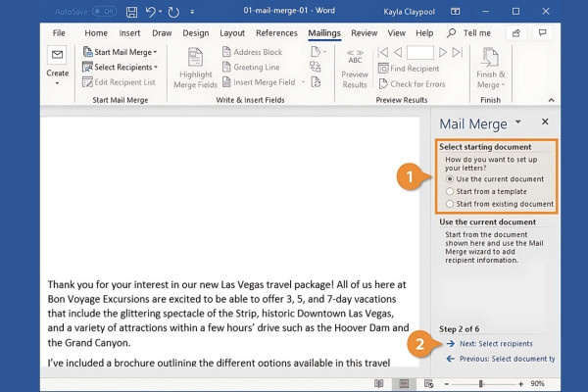
Task: Click the record number input box
Action: click(x=420, y=53)
